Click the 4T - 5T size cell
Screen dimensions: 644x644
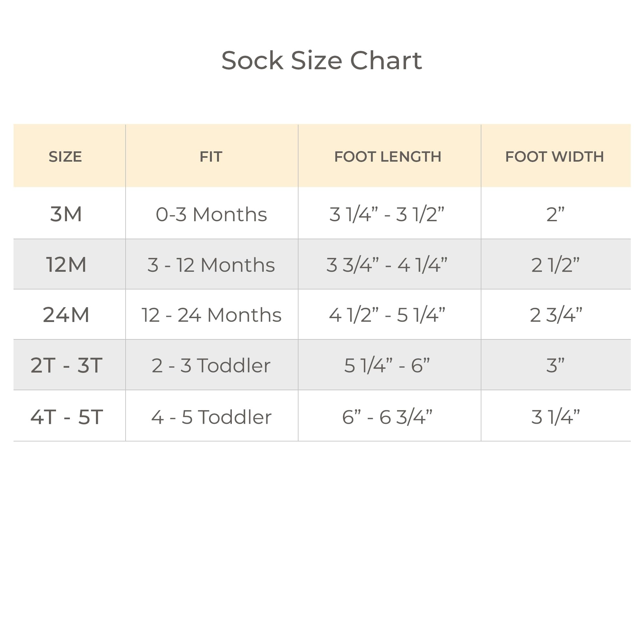click(x=67, y=417)
